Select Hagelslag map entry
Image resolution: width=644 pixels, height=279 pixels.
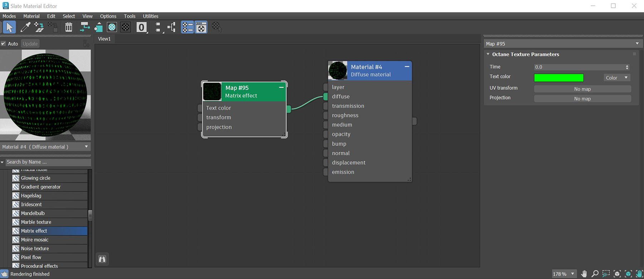point(49,196)
